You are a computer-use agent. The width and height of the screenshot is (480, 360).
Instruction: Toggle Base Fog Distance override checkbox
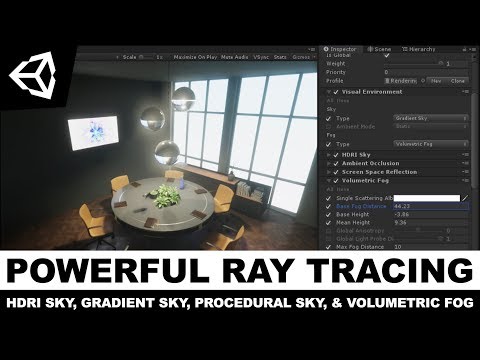(x=329, y=206)
